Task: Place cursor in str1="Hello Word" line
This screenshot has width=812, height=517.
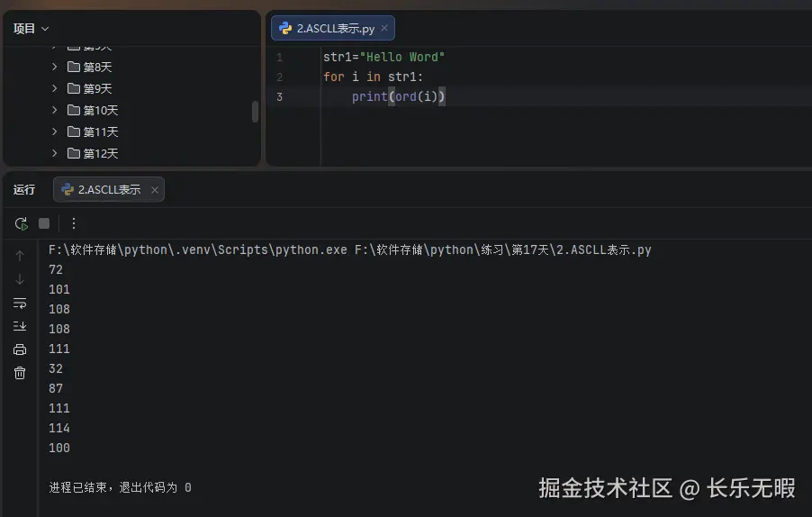Action: pos(383,57)
